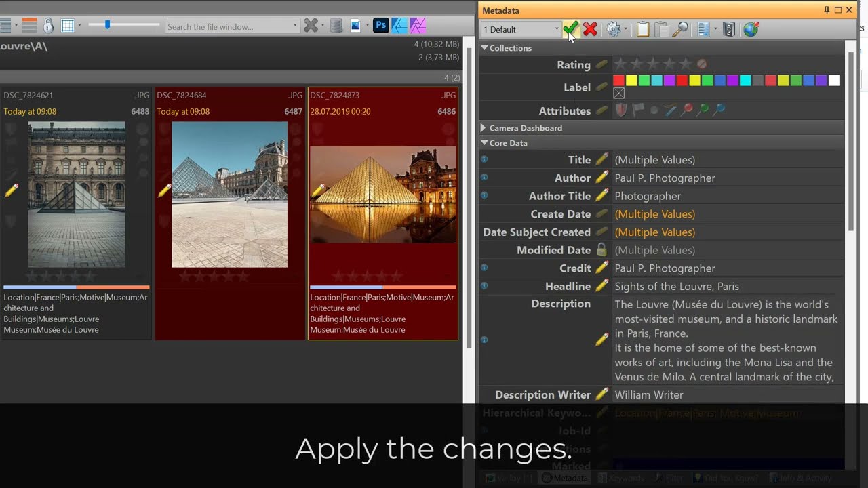Screen dimensions: 868x488
Task: Click the database icon in file window toolbar
Action: pos(336,26)
